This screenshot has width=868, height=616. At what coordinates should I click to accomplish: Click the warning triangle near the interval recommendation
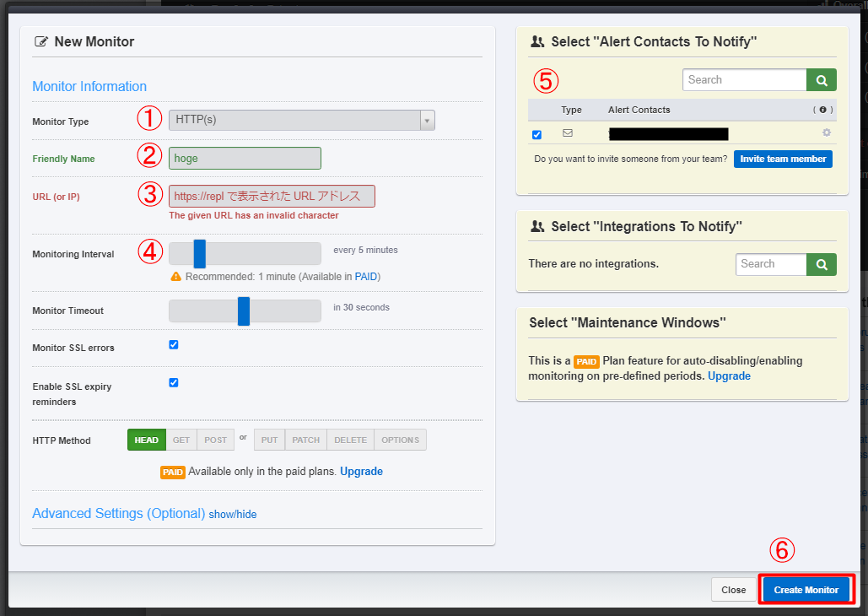click(x=175, y=275)
